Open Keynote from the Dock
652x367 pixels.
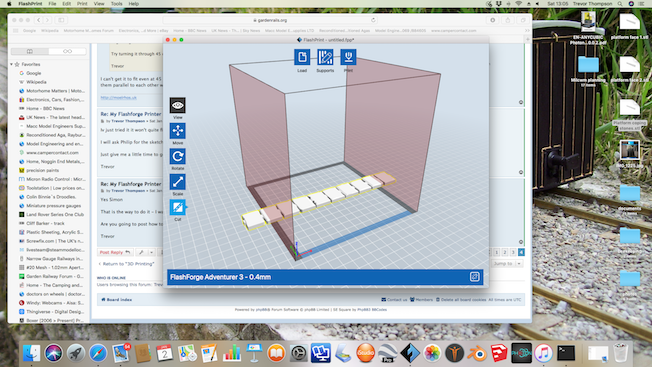point(254,353)
